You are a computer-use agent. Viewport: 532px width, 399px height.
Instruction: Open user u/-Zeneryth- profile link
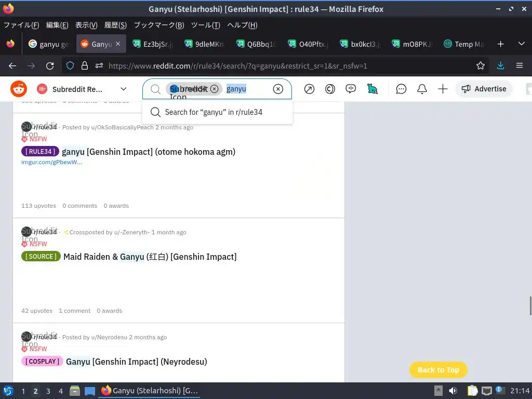(x=131, y=232)
